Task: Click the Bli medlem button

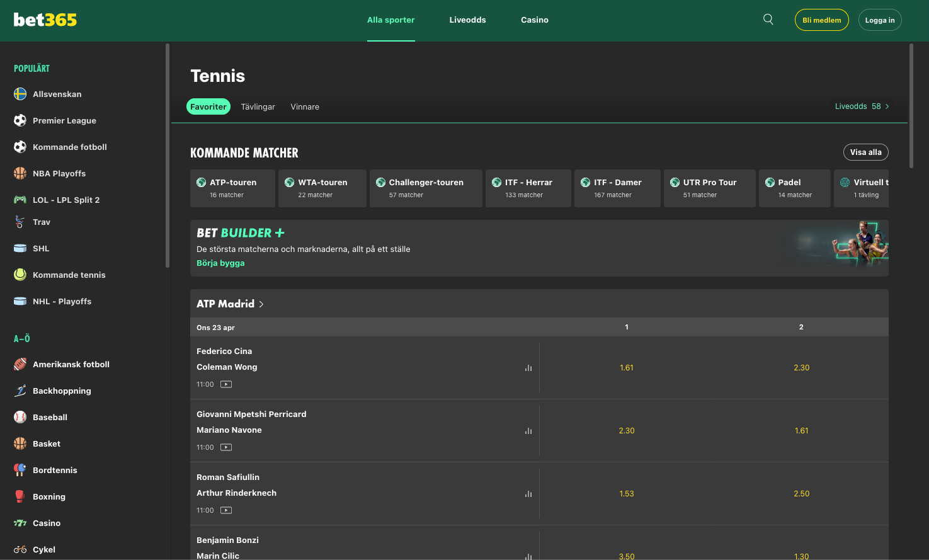Action: (822, 20)
